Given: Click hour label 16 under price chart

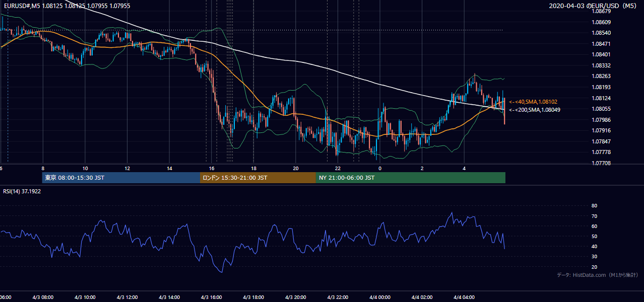Looking at the screenshot, I should pos(212,169).
